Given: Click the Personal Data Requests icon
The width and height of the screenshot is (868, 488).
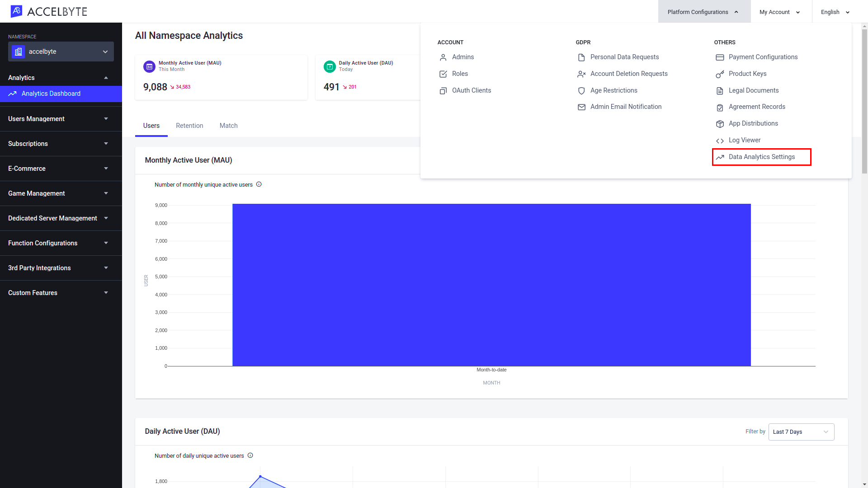Looking at the screenshot, I should coord(581,56).
